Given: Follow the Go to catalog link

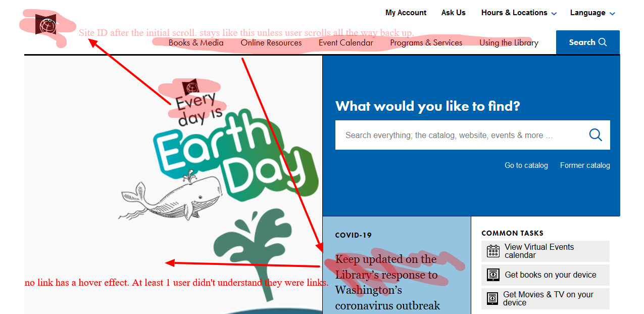Looking at the screenshot, I should 526,165.
